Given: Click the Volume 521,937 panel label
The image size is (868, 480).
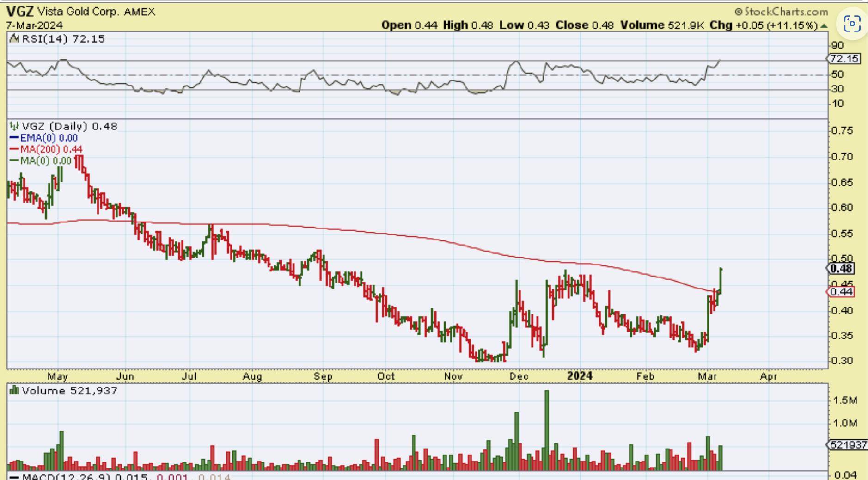Looking at the screenshot, I should coord(70,391).
